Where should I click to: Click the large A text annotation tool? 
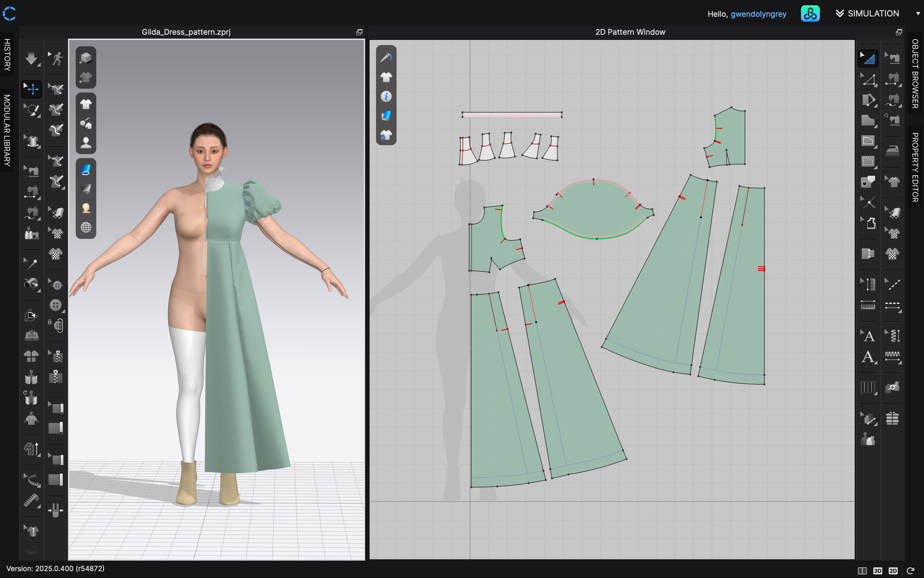point(868,357)
